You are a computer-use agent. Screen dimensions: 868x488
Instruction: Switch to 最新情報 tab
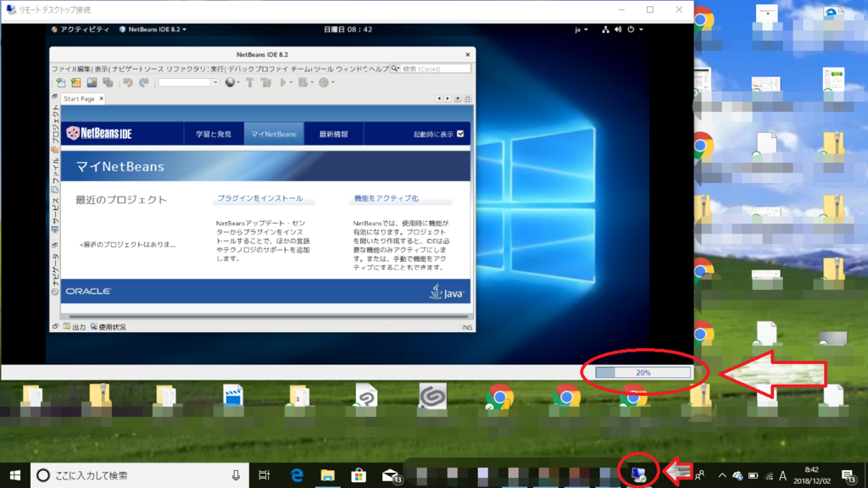[x=334, y=134]
